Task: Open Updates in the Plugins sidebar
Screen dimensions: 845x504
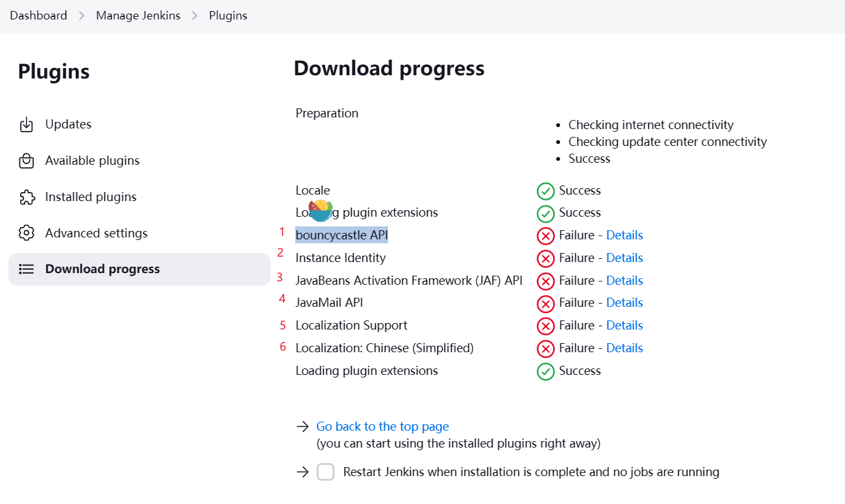Action: click(x=139, y=125)
